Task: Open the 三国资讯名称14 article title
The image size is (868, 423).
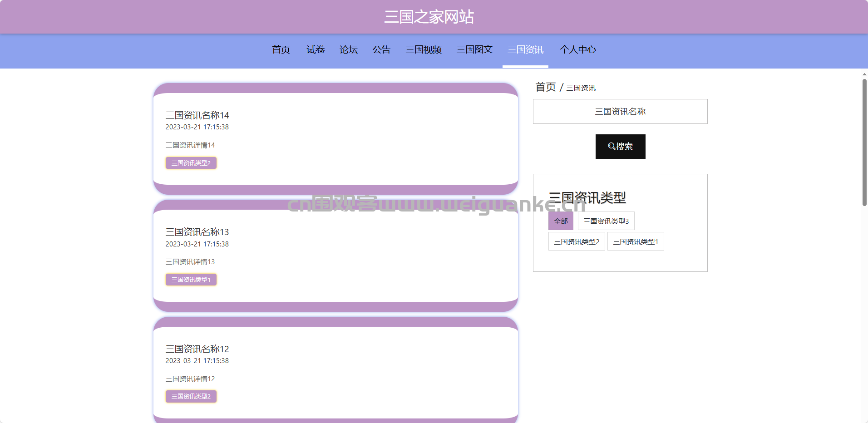Action: click(x=197, y=115)
